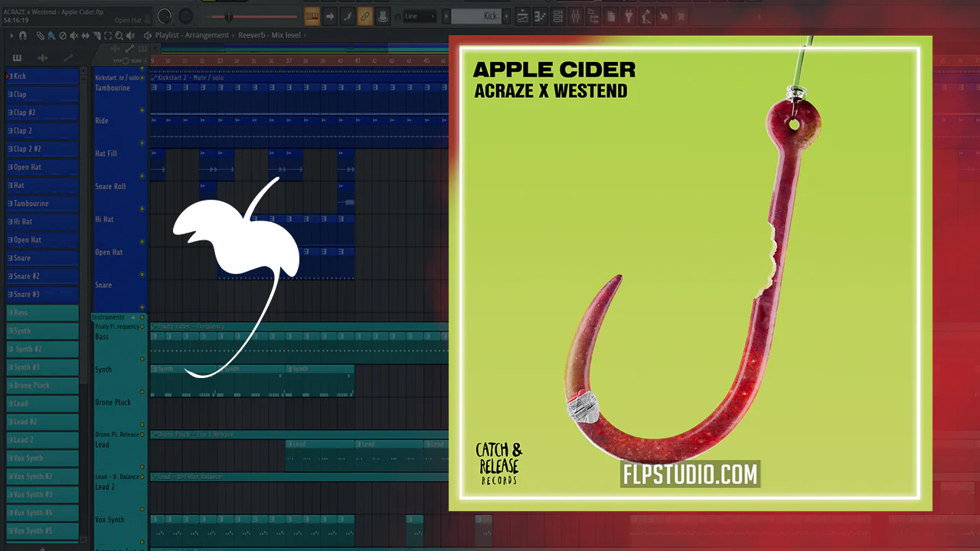Open the Channel rack view icon
This screenshot has width=980, height=551.
(x=558, y=16)
